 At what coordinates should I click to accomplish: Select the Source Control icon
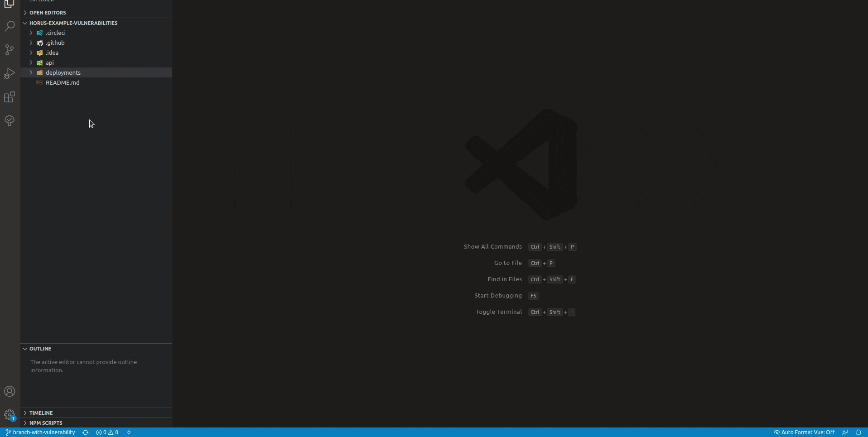[10, 50]
